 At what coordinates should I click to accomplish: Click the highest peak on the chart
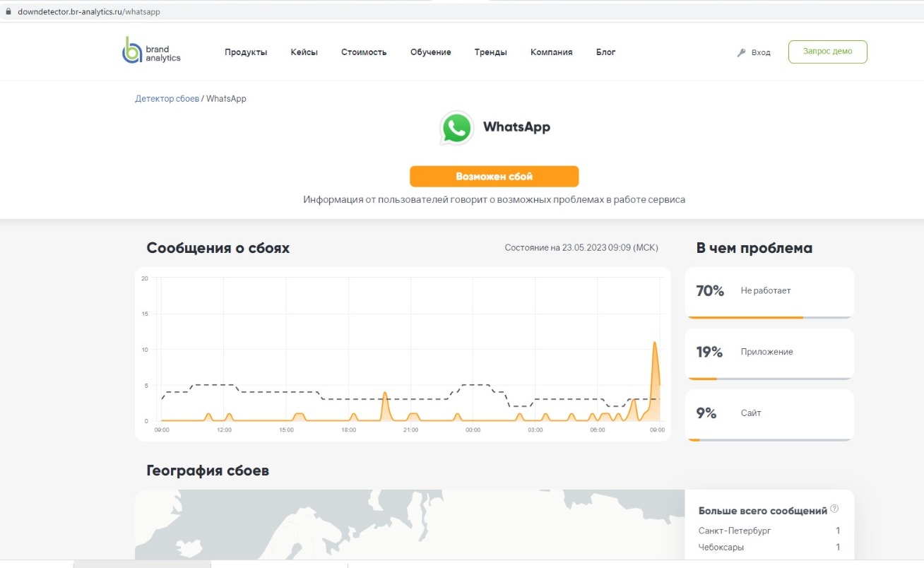655,343
